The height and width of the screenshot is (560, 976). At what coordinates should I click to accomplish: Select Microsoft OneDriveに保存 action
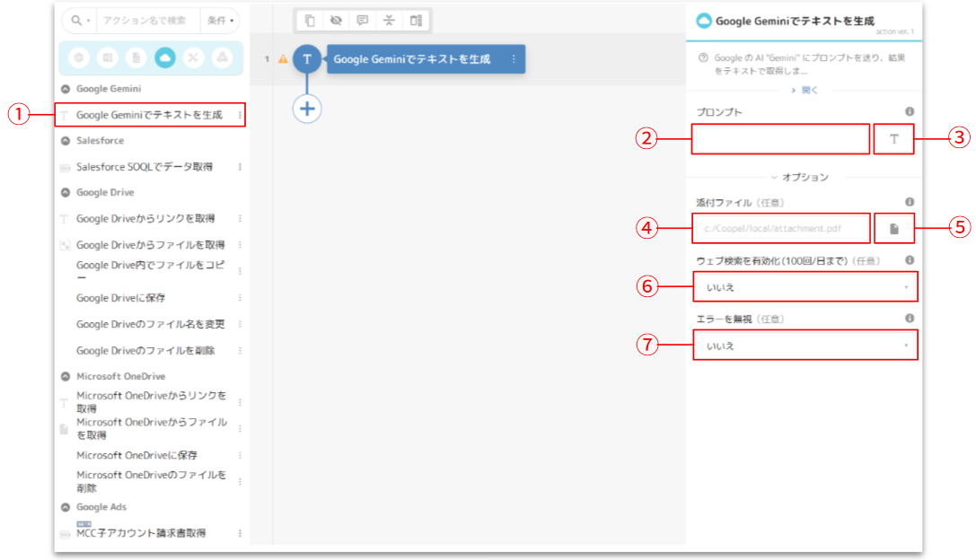[137, 456]
